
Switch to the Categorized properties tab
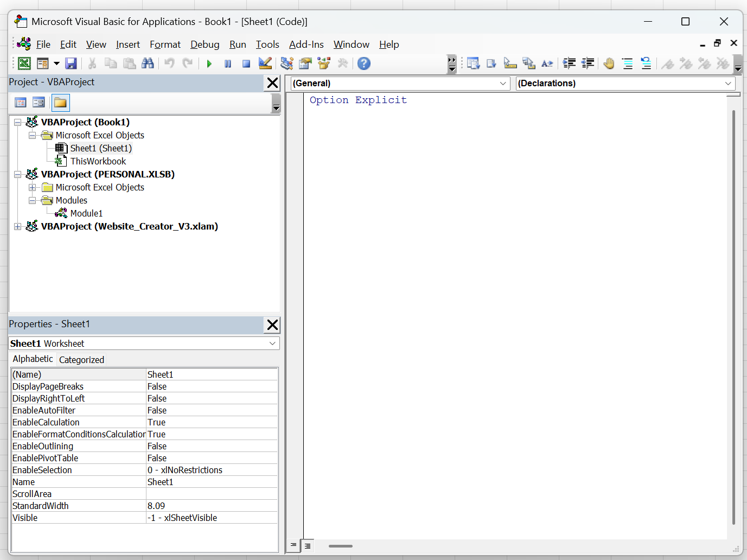[x=81, y=360]
